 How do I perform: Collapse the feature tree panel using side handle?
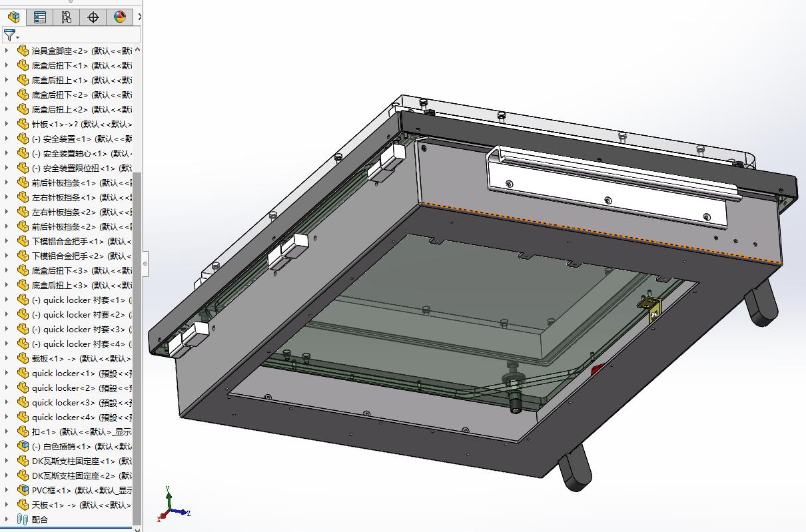[x=145, y=264]
